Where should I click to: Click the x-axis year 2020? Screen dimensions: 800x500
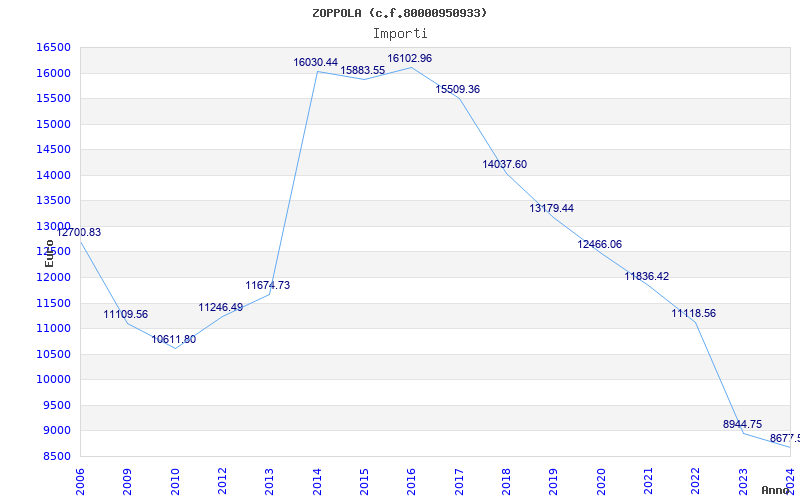pos(601,482)
